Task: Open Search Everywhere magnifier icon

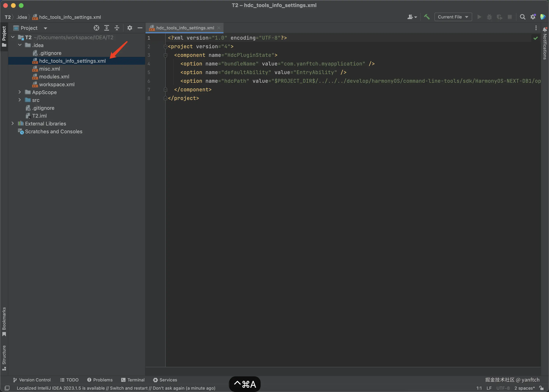Action: click(523, 17)
